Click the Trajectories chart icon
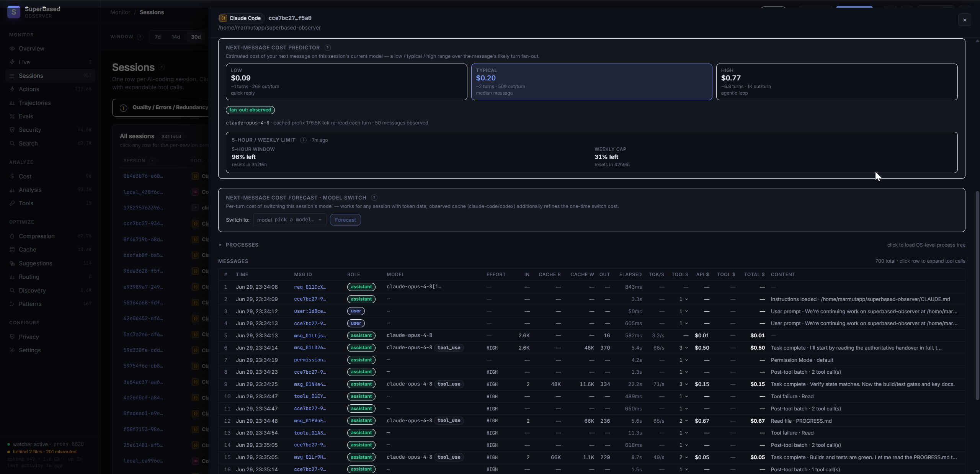 pos(12,103)
